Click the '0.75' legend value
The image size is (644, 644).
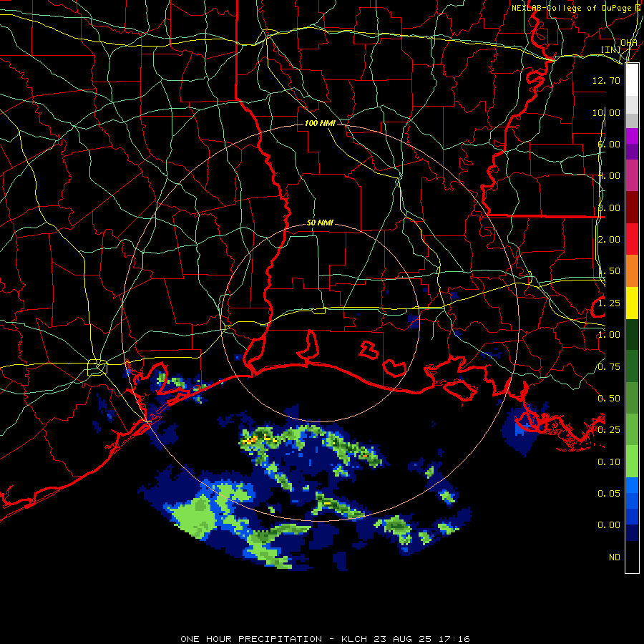tap(609, 367)
